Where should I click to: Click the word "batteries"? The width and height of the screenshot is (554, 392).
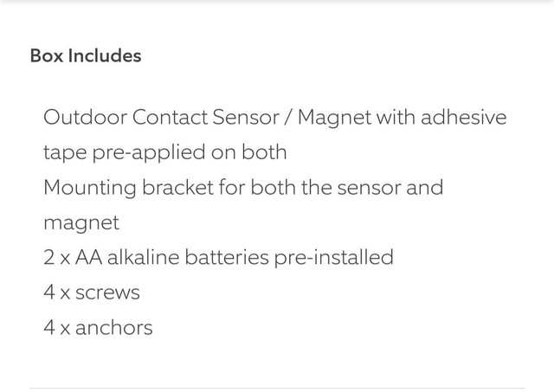click(x=225, y=257)
